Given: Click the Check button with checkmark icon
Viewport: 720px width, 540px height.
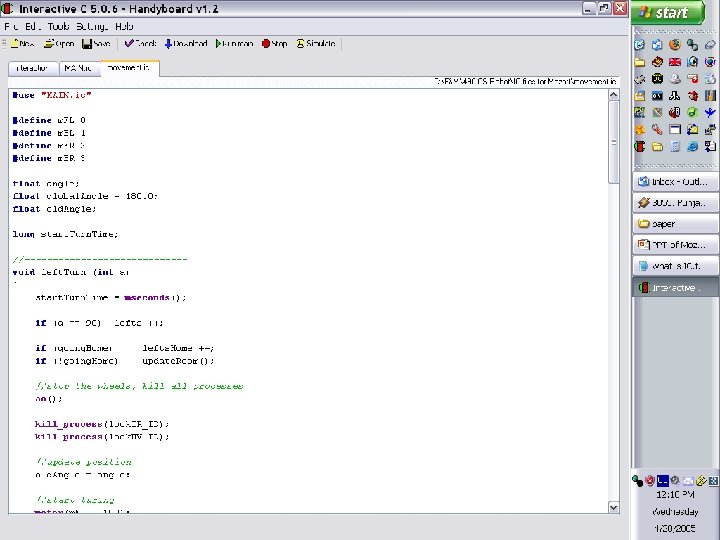Looking at the screenshot, I should (141, 44).
